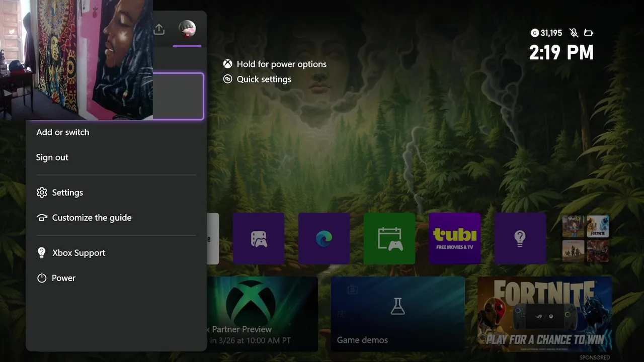Click the Gamerscore 31,195 indicator
This screenshot has height=362, width=644.
546,33
